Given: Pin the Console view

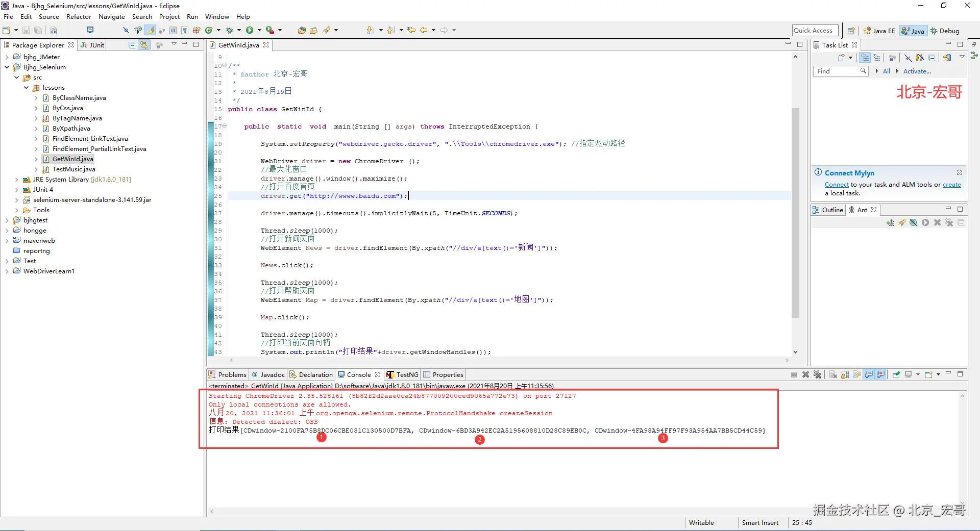Looking at the screenshot, I should pyautogui.click(x=896, y=375).
